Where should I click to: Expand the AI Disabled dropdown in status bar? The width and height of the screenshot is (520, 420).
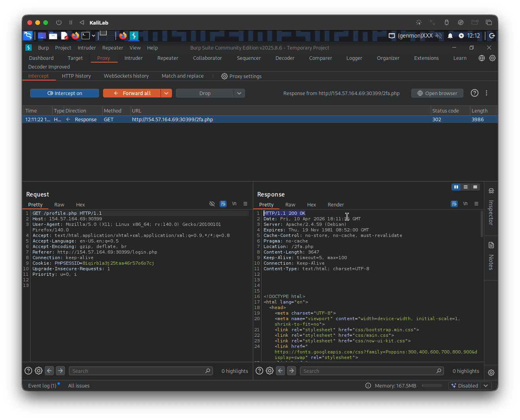(x=486, y=386)
